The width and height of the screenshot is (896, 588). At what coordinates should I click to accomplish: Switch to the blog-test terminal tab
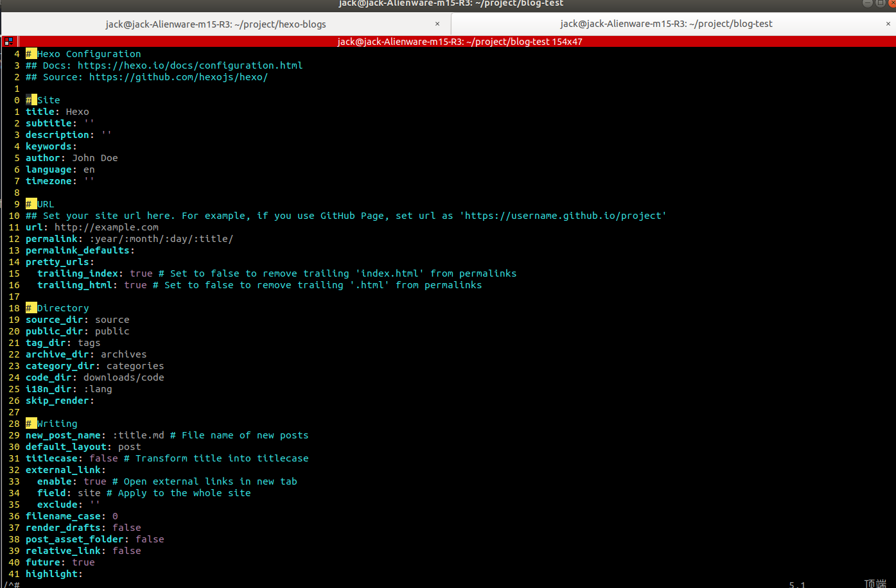666,24
